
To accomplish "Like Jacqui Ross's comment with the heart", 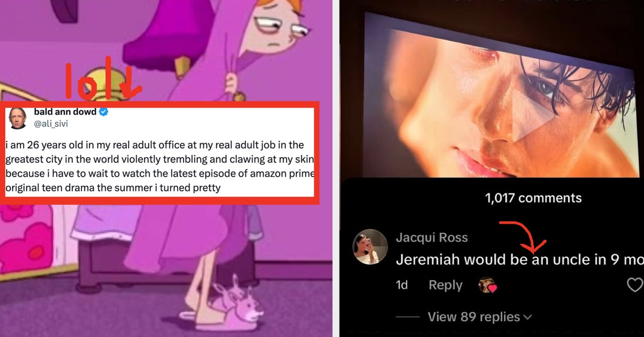I will (636, 285).
